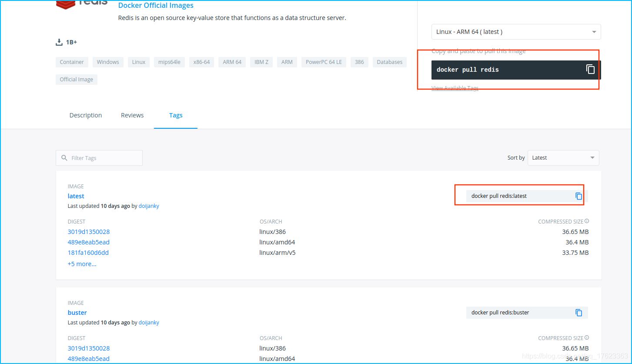Copy the docker pull redis:buster command
The image size is (632, 364).
[x=578, y=313]
